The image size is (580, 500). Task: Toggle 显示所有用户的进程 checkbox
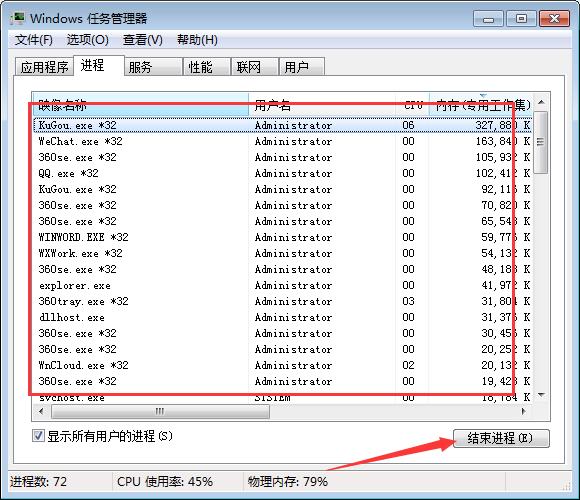(38, 436)
